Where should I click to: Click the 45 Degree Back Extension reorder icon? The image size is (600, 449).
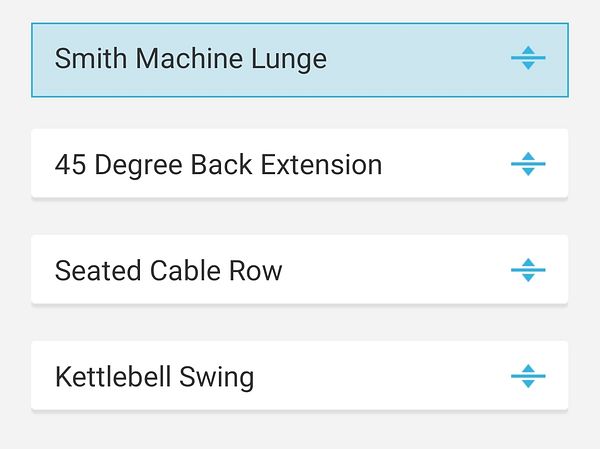click(x=528, y=164)
